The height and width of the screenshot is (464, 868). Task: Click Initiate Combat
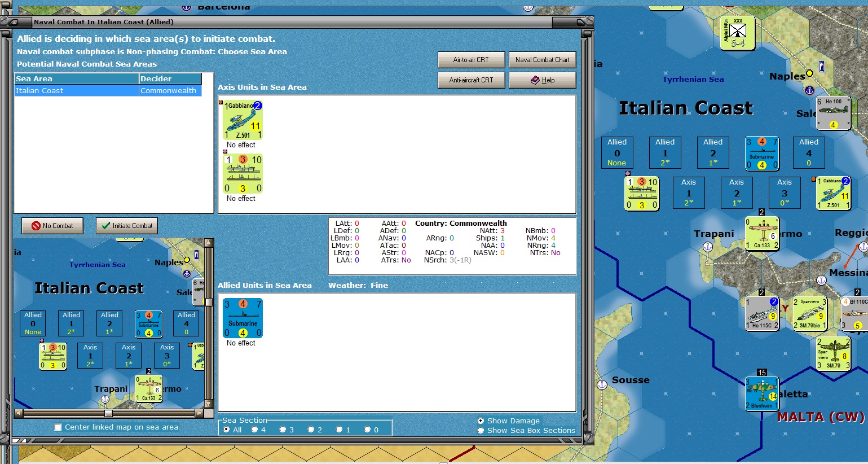pyautogui.click(x=127, y=226)
